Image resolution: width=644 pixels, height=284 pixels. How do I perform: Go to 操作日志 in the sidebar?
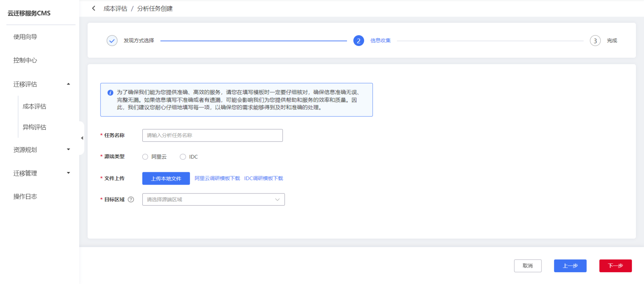[x=25, y=197]
